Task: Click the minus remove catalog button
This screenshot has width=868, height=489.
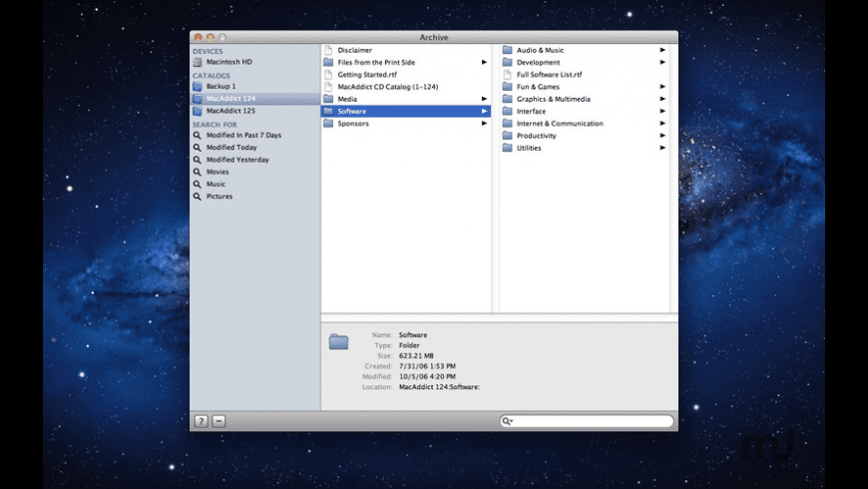Action: 218,421
